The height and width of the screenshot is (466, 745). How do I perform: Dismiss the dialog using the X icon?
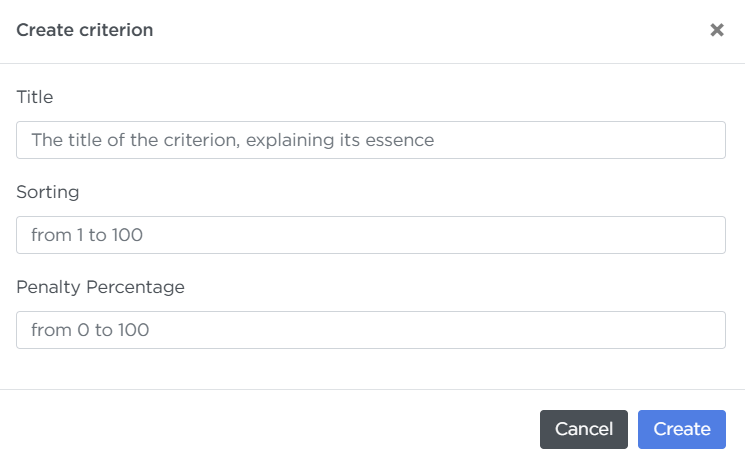(717, 30)
